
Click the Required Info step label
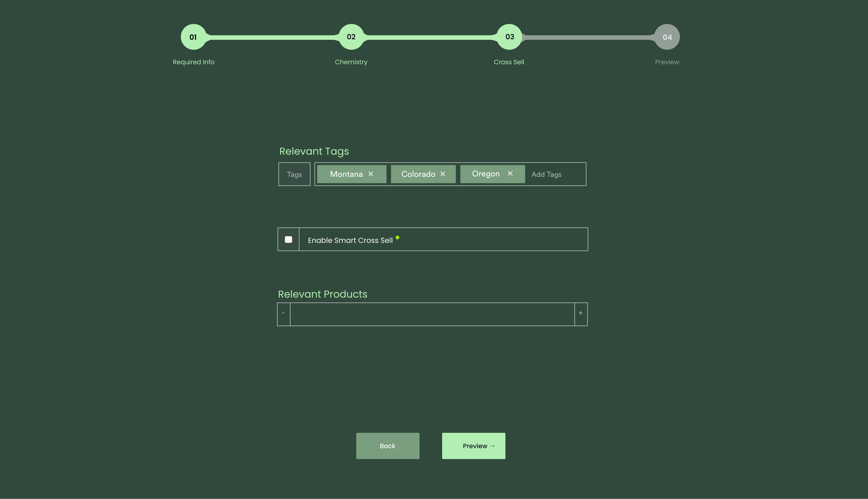(x=193, y=62)
